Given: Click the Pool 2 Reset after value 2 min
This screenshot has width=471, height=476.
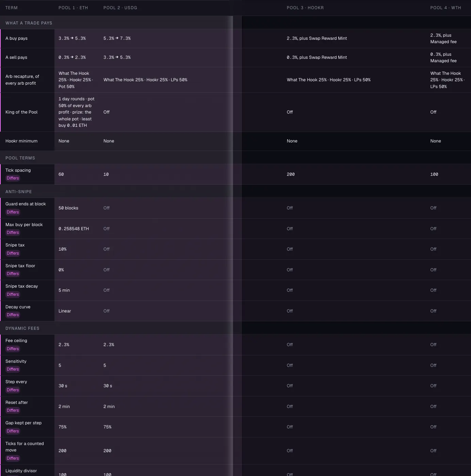Looking at the screenshot, I should [x=109, y=407].
